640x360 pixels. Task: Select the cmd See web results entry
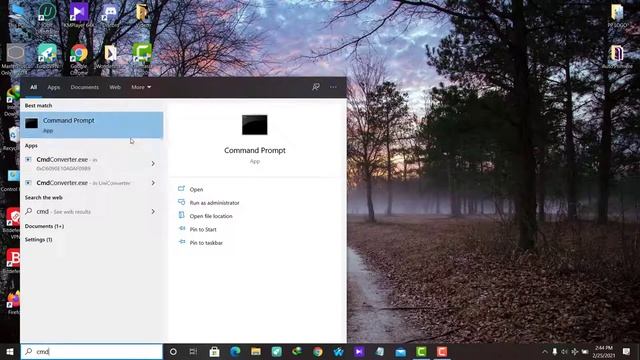tap(84, 211)
